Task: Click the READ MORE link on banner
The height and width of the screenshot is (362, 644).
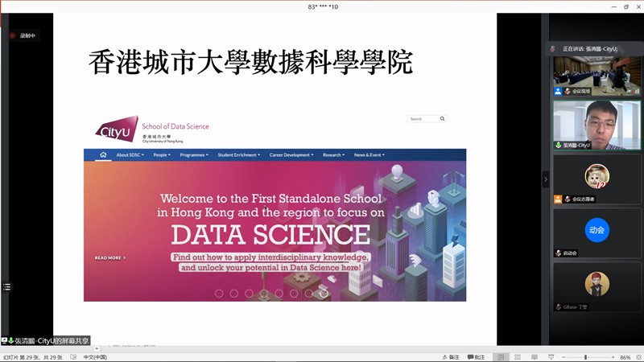Action: pyautogui.click(x=109, y=258)
